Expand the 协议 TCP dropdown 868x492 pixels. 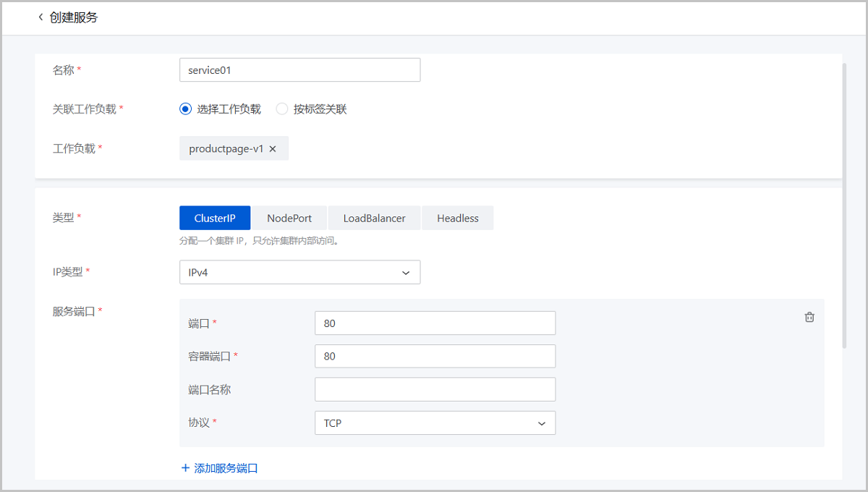(435, 423)
